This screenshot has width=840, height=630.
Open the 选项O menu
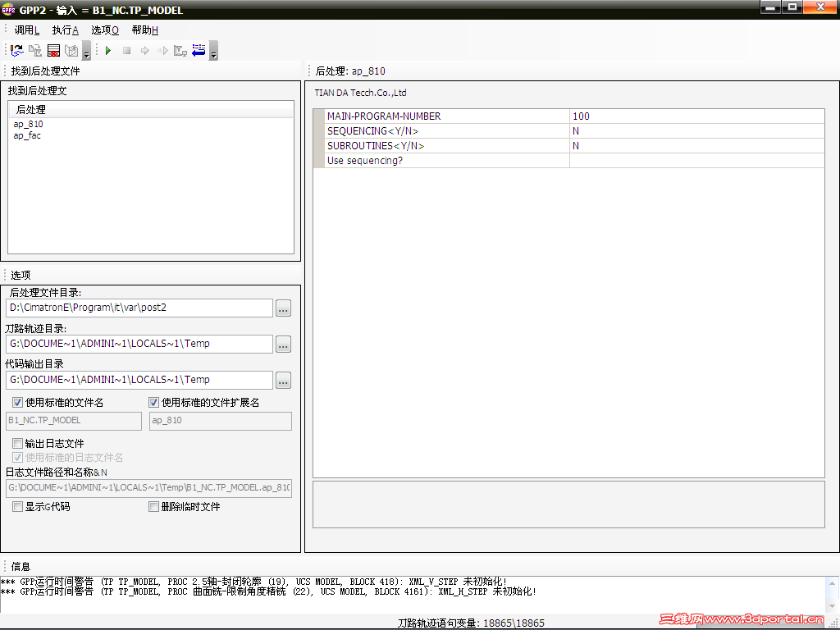105,30
